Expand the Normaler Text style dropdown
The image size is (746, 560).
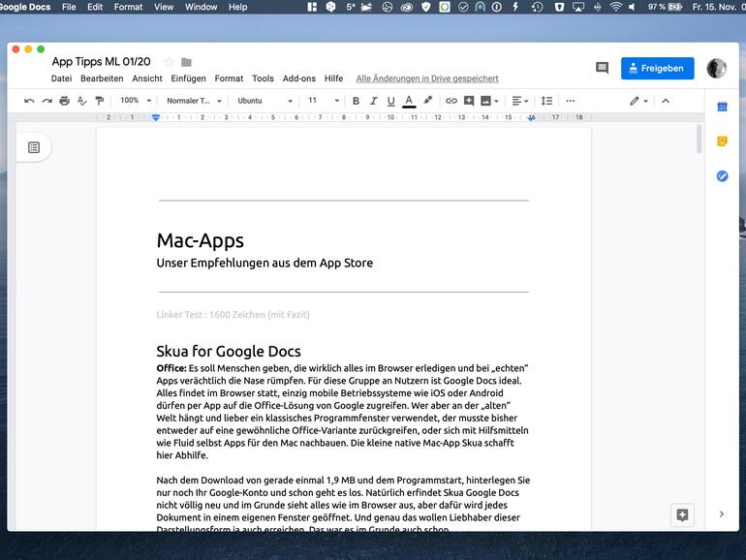tap(194, 101)
